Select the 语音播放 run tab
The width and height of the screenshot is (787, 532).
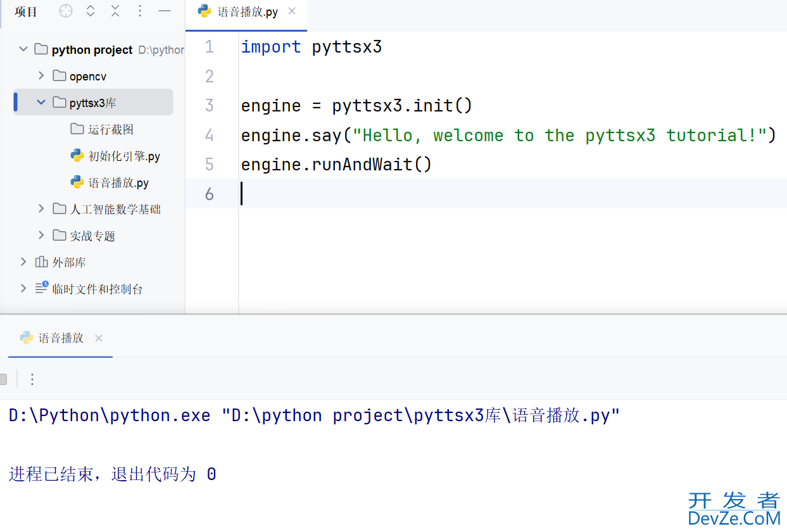click(61, 338)
